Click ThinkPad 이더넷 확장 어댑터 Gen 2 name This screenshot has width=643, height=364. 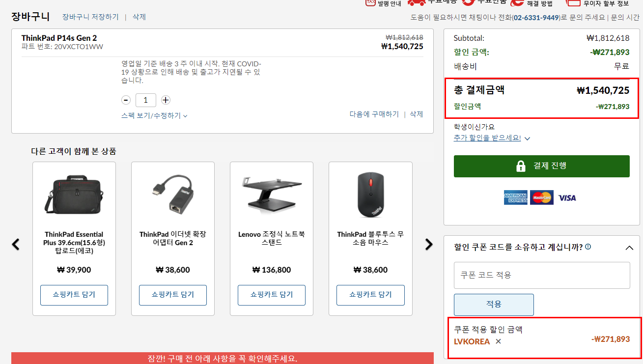point(173,238)
